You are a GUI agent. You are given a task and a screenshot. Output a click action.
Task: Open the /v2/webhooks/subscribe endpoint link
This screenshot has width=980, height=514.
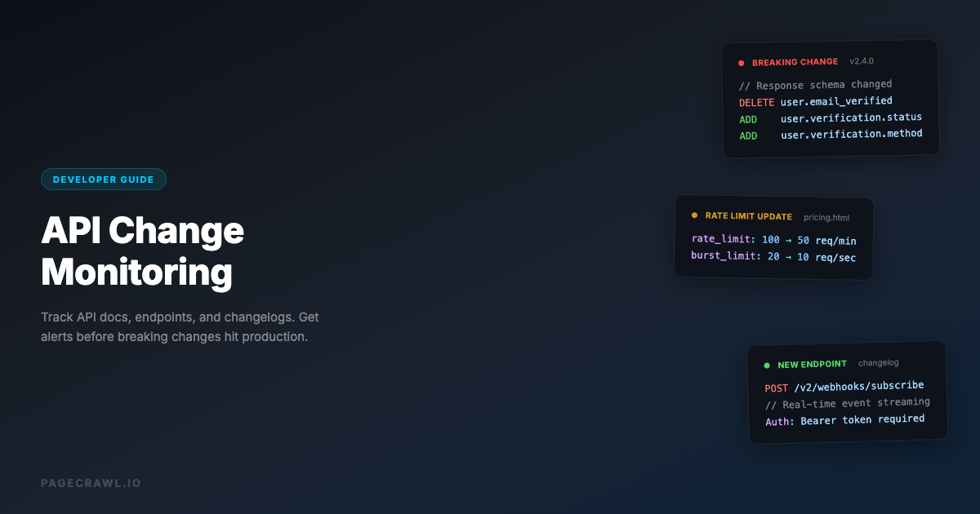coord(859,385)
